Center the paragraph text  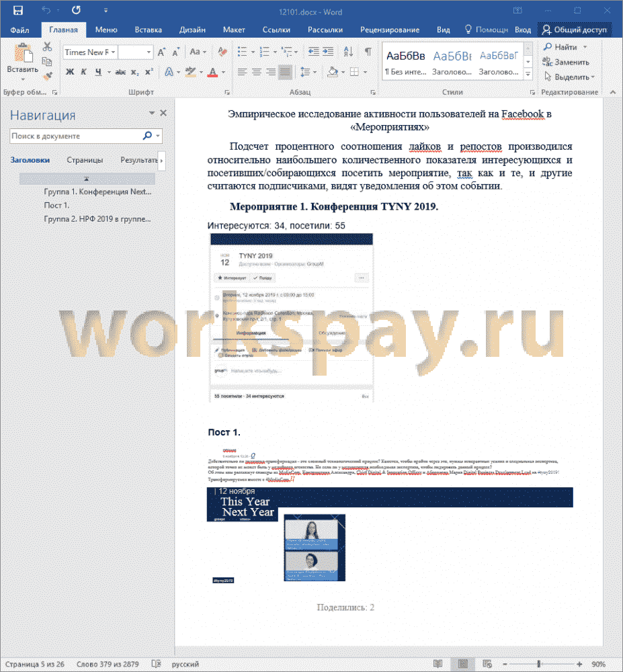[x=257, y=72]
